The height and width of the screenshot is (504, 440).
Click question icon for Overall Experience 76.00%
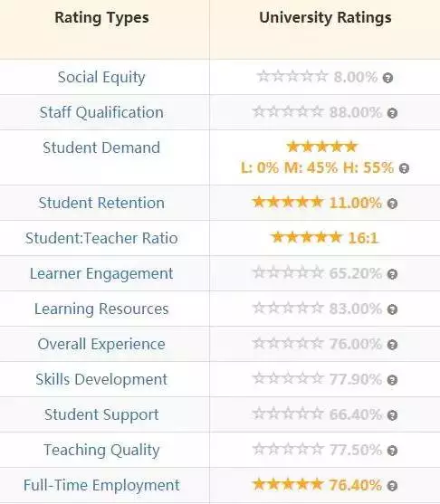coord(392,345)
